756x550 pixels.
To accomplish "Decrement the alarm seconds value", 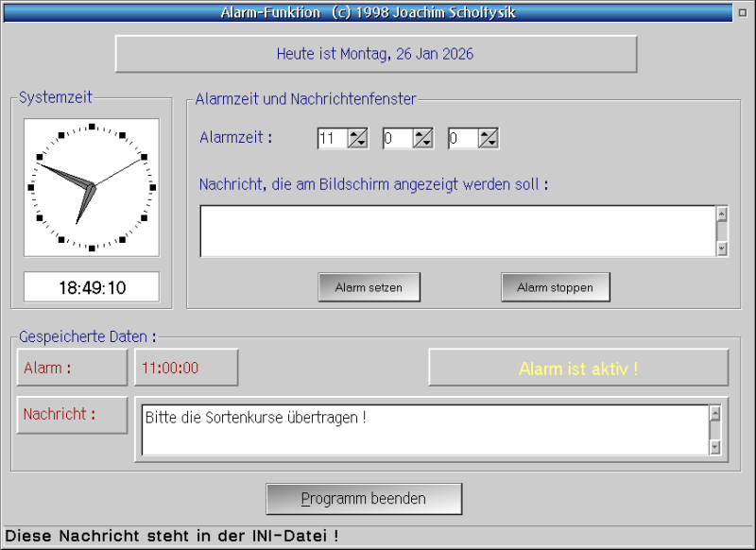I will (494, 144).
